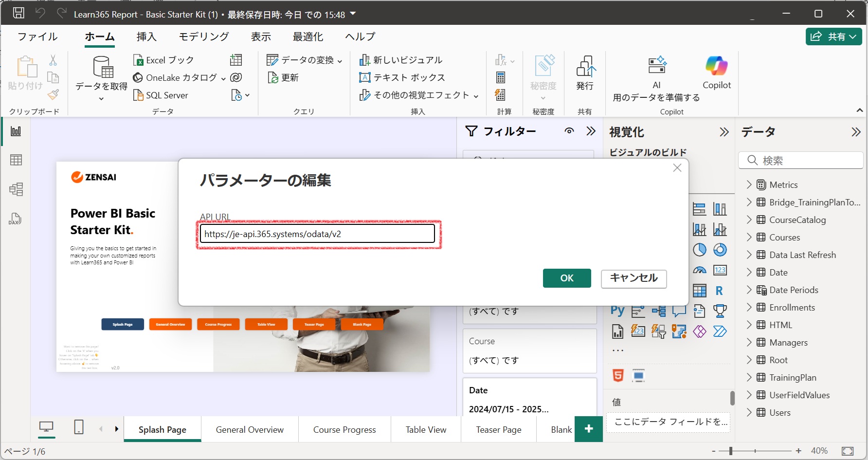Expand the Courses table

(x=749, y=237)
